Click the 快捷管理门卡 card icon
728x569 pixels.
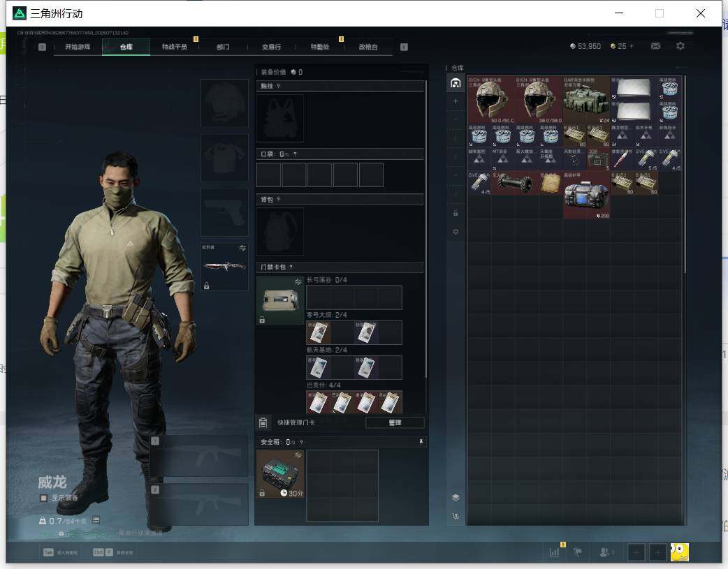coord(263,423)
